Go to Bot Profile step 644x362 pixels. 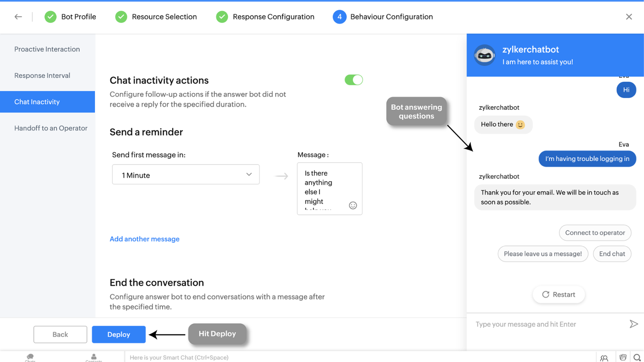70,16
